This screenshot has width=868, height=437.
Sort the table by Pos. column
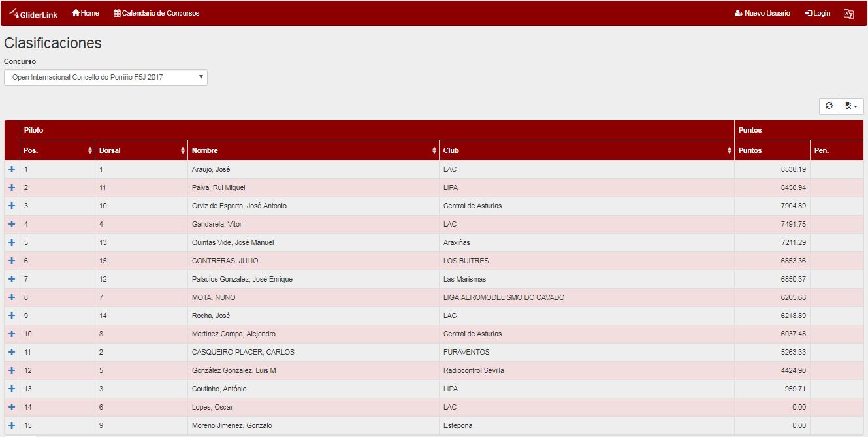coord(57,150)
